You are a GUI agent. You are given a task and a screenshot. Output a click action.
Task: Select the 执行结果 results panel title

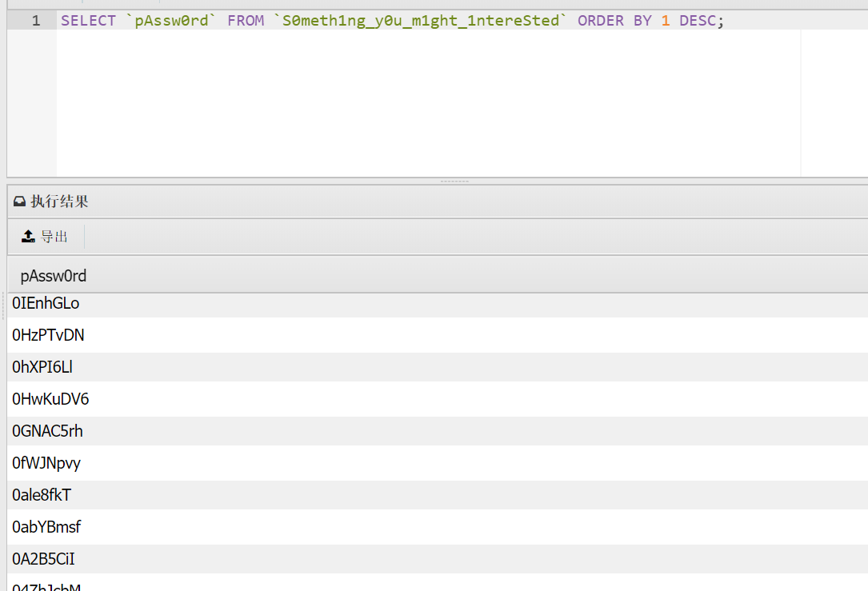pyautogui.click(x=59, y=202)
